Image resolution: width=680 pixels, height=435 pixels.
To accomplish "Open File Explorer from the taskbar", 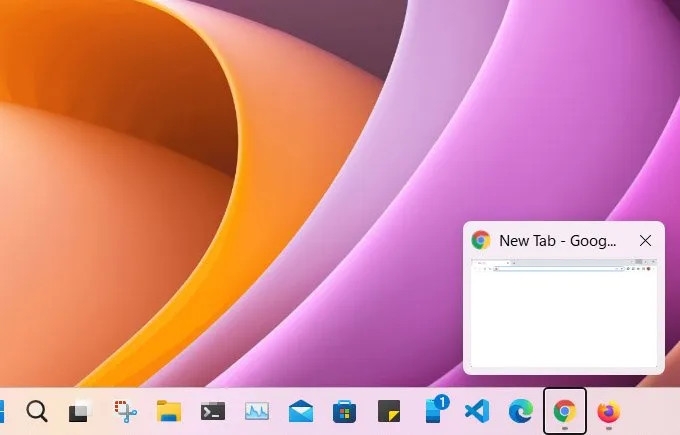I will (x=169, y=411).
